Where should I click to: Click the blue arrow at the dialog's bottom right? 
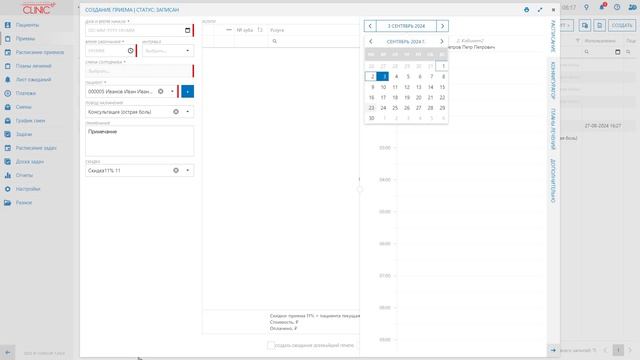[553, 350]
